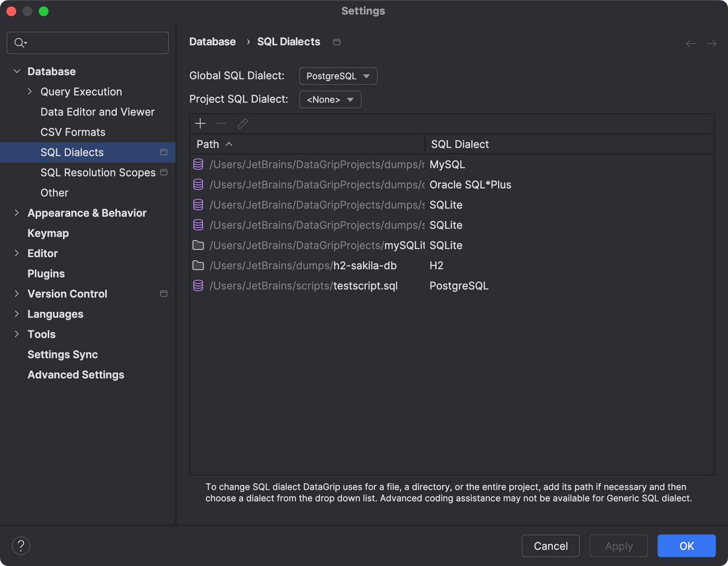Open the Project SQL Dialect dropdown
Image resolution: width=728 pixels, height=566 pixels.
(330, 99)
